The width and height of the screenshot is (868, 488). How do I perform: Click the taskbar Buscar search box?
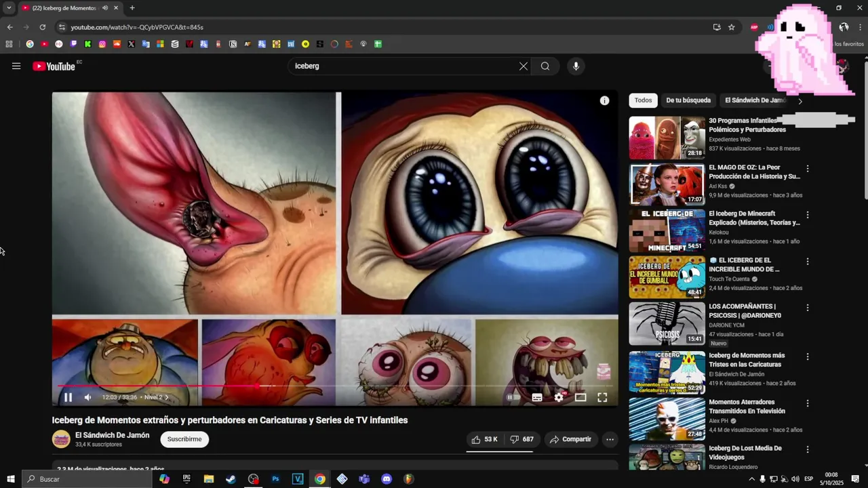tap(87, 479)
